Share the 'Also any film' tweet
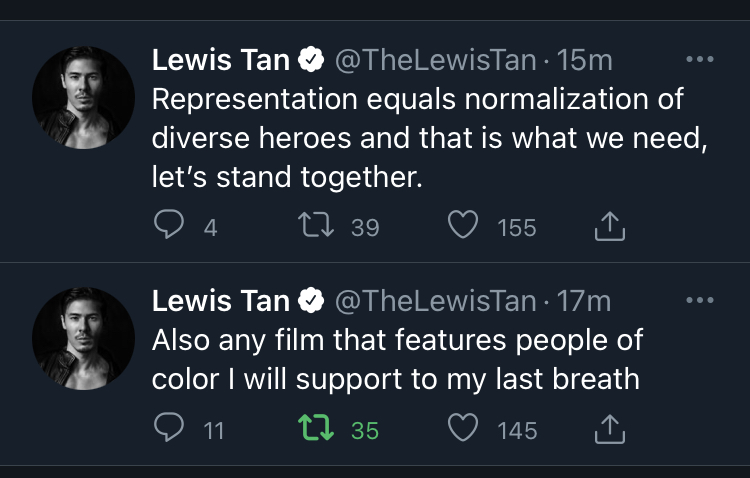750x478 pixels. tap(609, 430)
